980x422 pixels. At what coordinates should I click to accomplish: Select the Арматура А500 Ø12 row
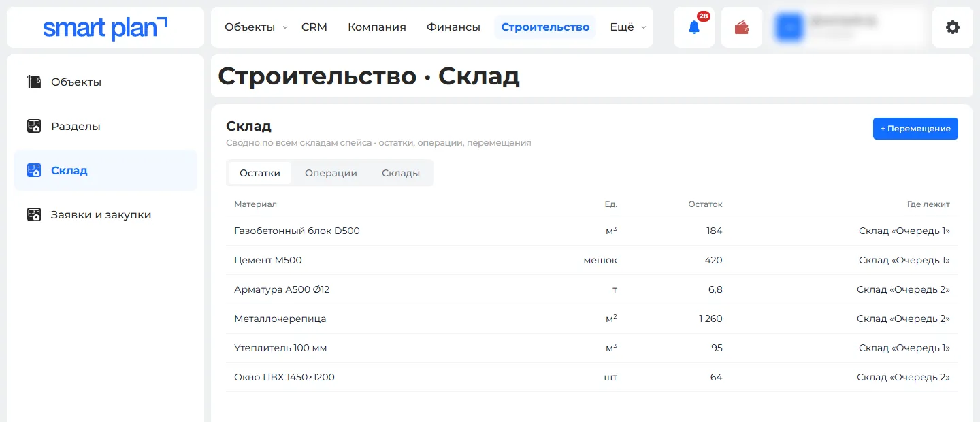coord(592,289)
